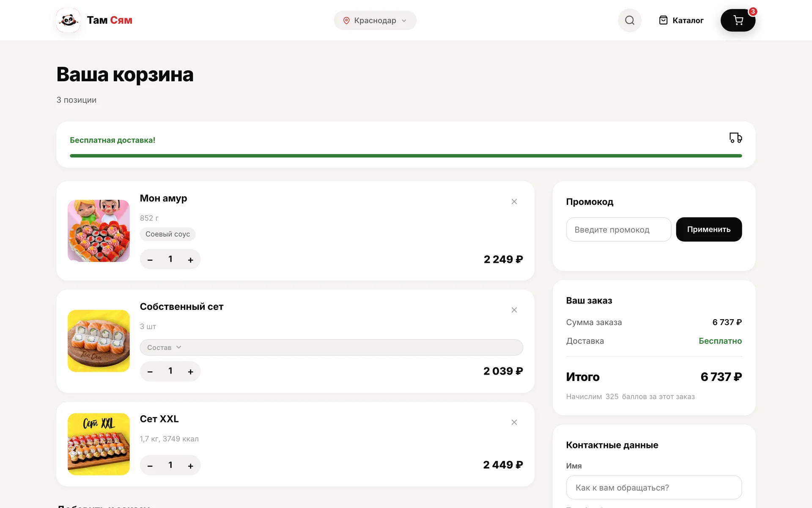This screenshot has width=812, height=508.
Task: Click the 2 449 ₽ price
Action: (503, 465)
